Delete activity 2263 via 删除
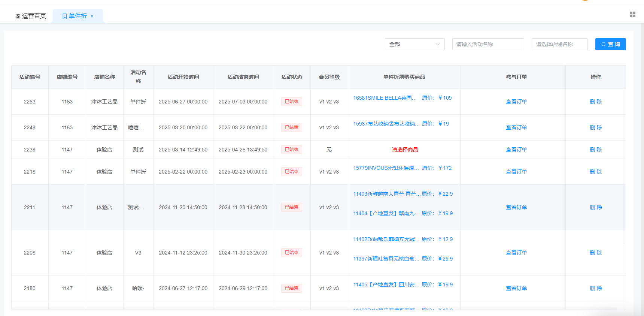This screenshot has width=644, height=316. [596, 102]
